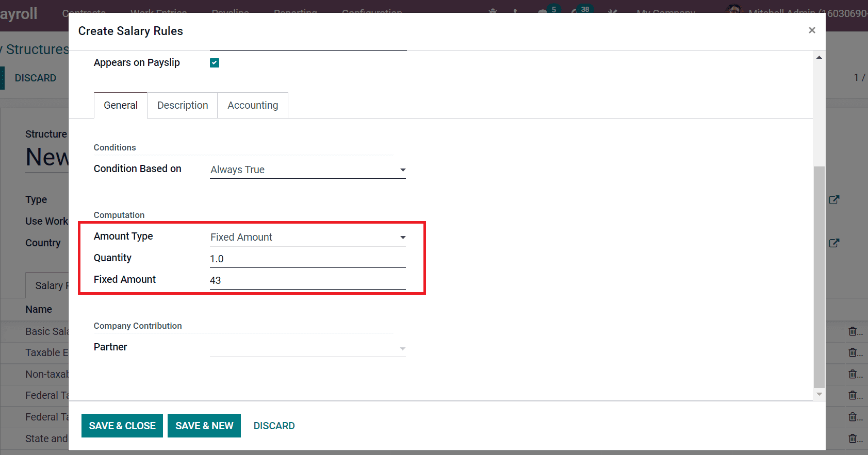868x455 pixels.
Task: Open external link for Country field
Action: (x=834, y=243)
